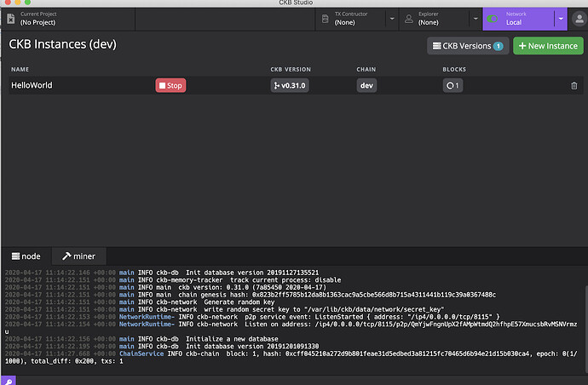This screenshot has width=588, height=385.
Task: Click the purple key icon in status bar
Action: [x=9, y=381]
